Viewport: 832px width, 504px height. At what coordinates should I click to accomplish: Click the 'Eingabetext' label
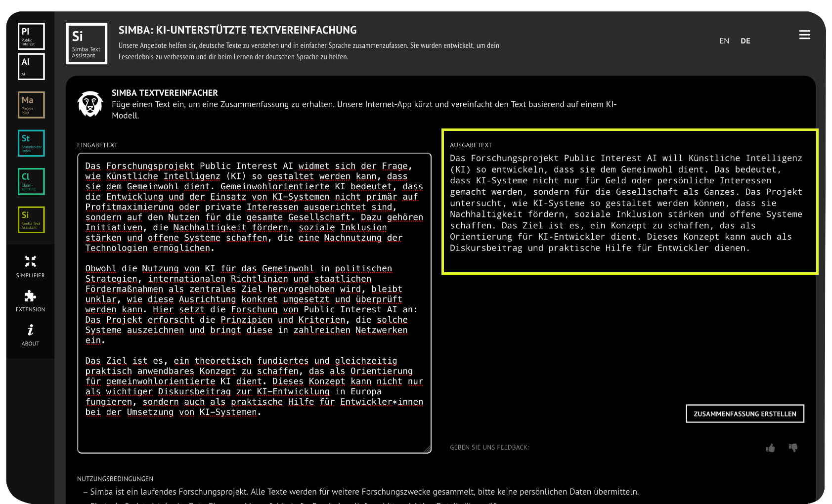click(97, 145)
